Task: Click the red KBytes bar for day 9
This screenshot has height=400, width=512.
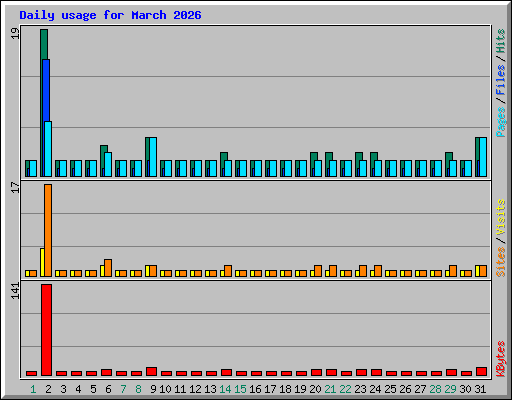Action: [x=151, y=372]
